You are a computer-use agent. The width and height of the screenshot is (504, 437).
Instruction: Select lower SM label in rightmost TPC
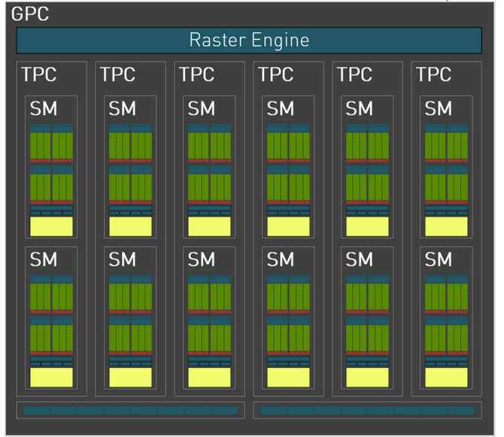[438, 260]
